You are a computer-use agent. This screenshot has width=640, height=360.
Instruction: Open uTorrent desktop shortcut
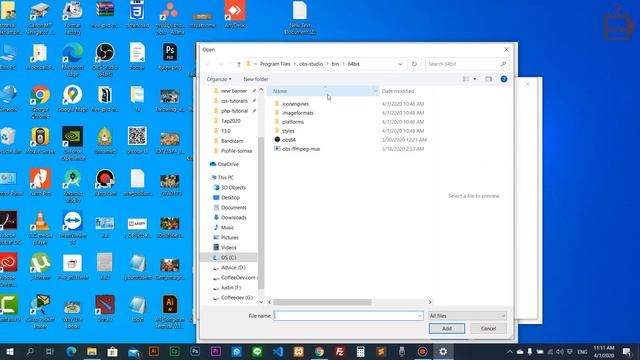point(40,266)
